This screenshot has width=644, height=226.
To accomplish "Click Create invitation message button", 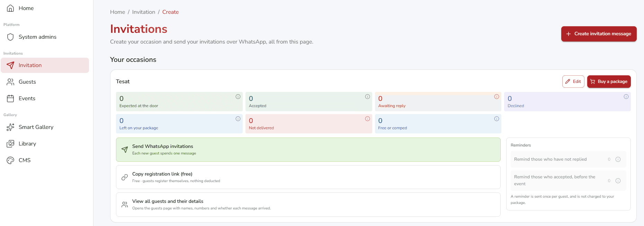I will 599,34.
